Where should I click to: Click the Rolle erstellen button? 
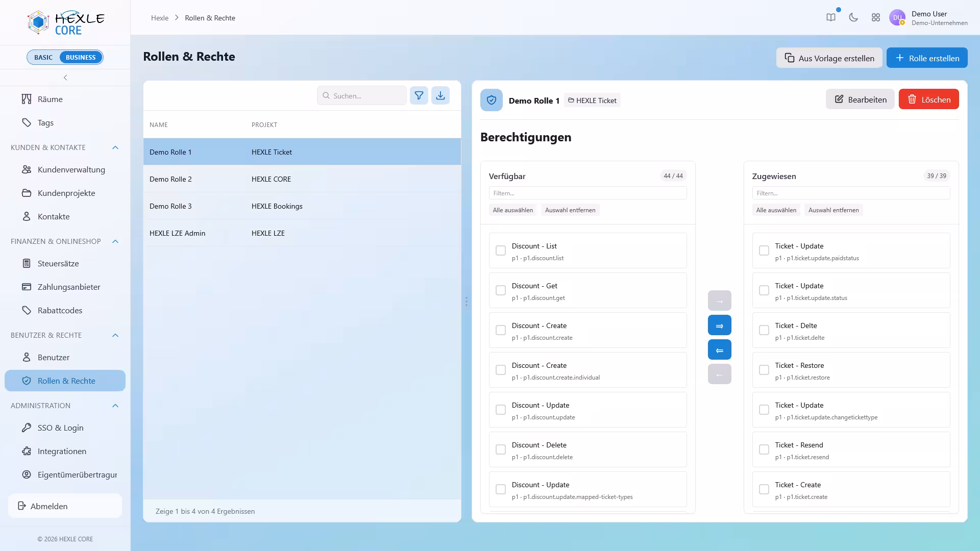(x=927, y=58)
